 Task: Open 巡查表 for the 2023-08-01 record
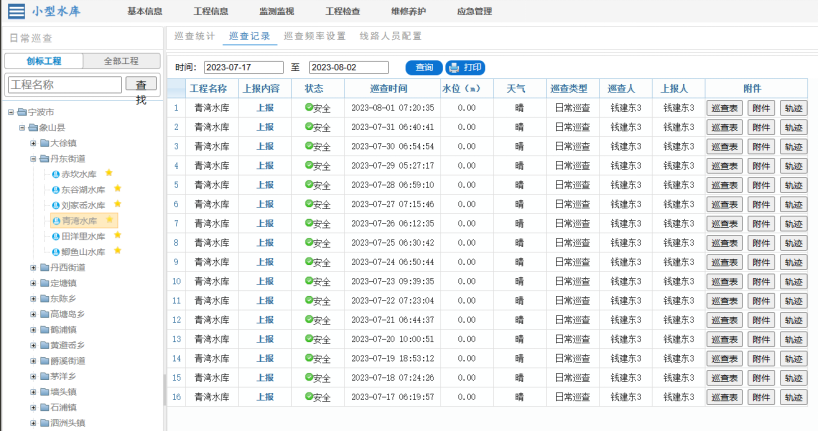pyautogui.click(x=724, y=108)
